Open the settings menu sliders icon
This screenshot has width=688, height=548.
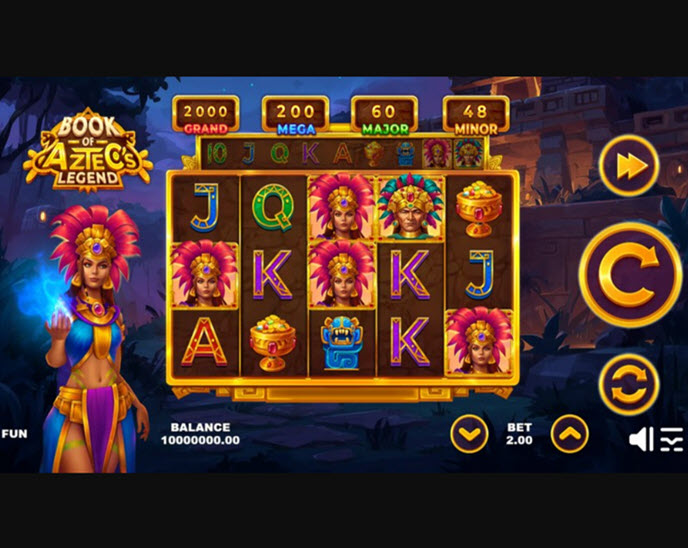point(671,439)
